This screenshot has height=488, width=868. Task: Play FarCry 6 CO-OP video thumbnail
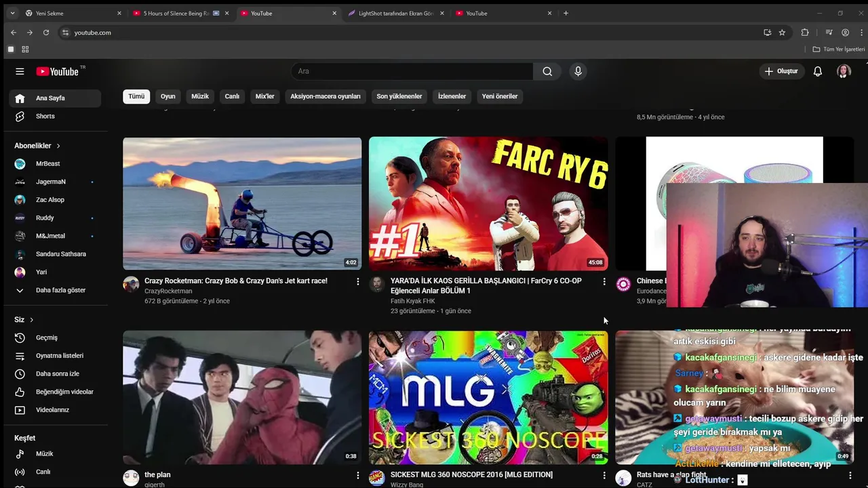(x=488, y=203)
